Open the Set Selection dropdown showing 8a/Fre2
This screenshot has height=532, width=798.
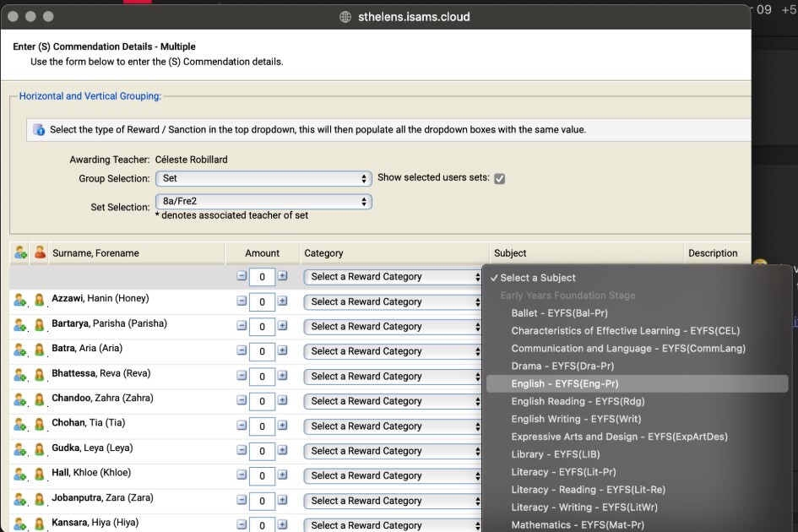(x=263, y=202)
